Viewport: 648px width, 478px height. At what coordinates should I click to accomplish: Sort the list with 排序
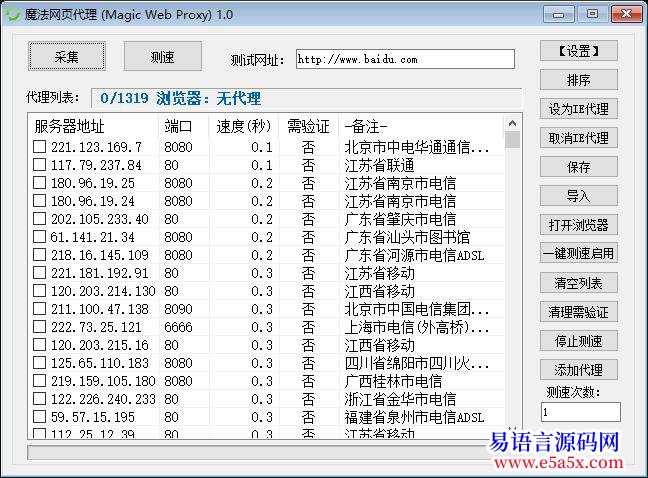(x=579, y=80)
